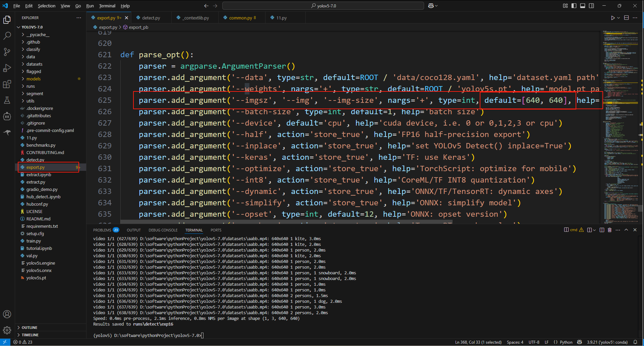The height and width of the screenshot is (346, 644).
Task: Kill the active terminal with trash icon
Action: pyautogui.click(x=609, y=230)
